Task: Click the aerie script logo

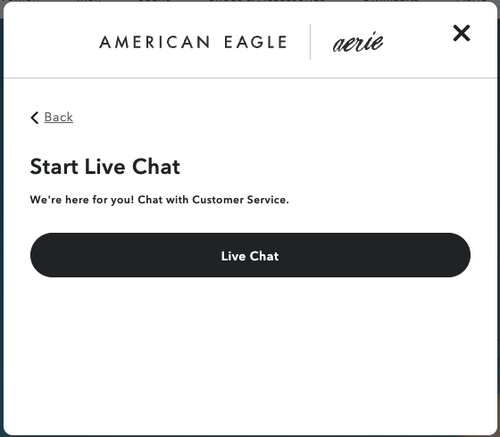Action: (x=358, y=42)
